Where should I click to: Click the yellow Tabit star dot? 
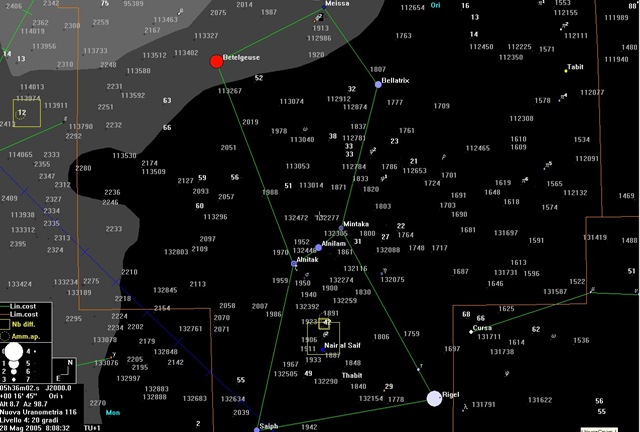(x=566, y=71)
